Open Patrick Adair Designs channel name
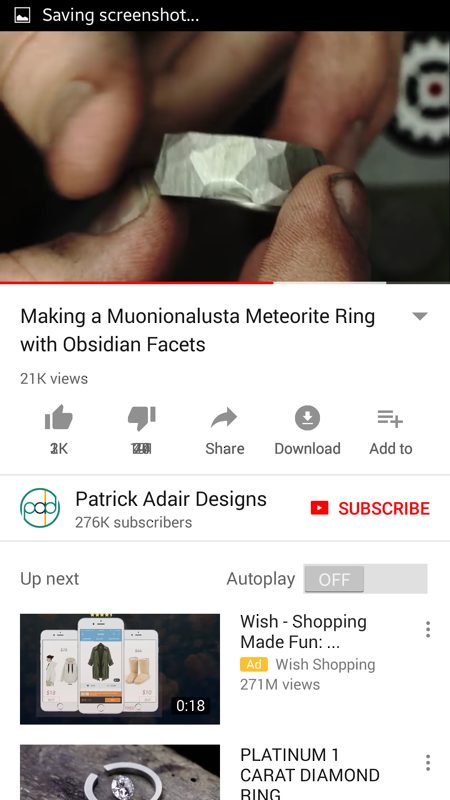The width and height of the screenshot is (450, 800). point(171,499)
